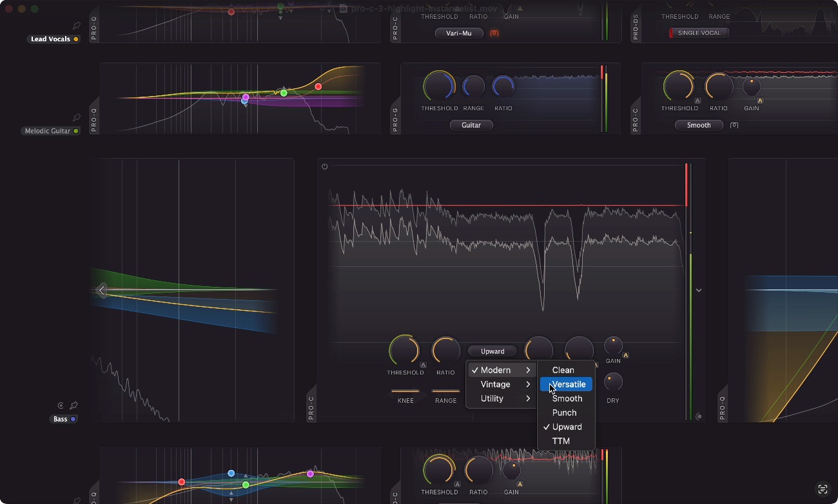Click the pin icon above Bass
This screenshot has width=838, height=504.
click(73, 405)
